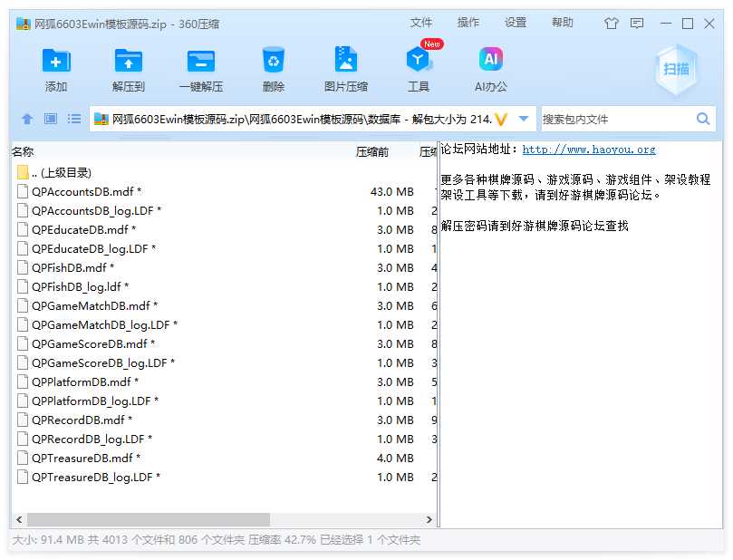733x560 pixels.
Task: Click the horizontal scrollbar thumb
Action: point(149,519)
